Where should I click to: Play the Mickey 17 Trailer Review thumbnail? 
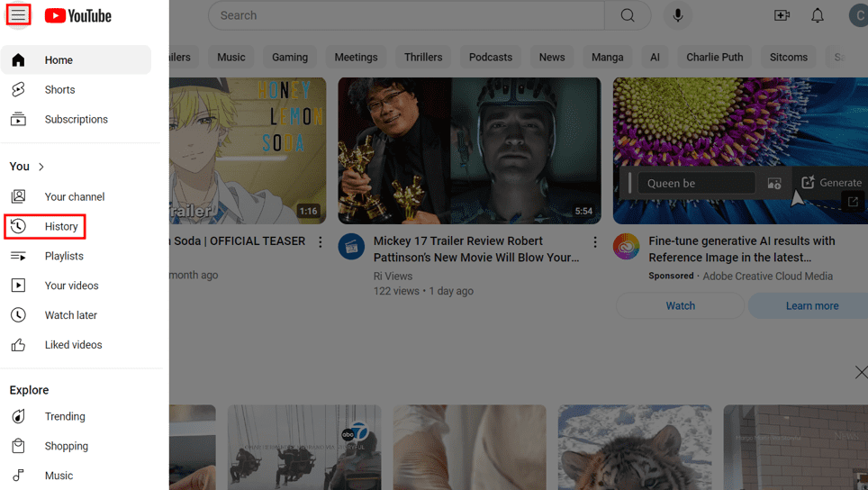coord(469,150)
